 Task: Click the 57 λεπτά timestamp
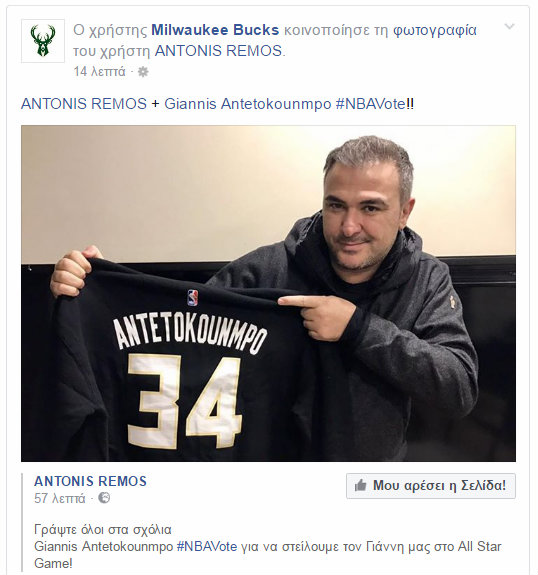pyautogui.click(x=60, y=498)
